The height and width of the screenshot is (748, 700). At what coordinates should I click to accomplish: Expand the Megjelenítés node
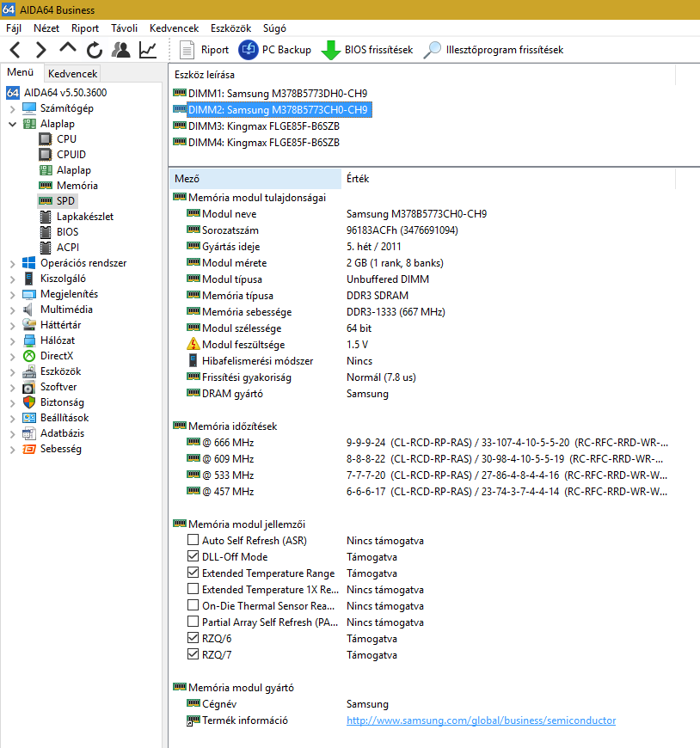(12, 295)
